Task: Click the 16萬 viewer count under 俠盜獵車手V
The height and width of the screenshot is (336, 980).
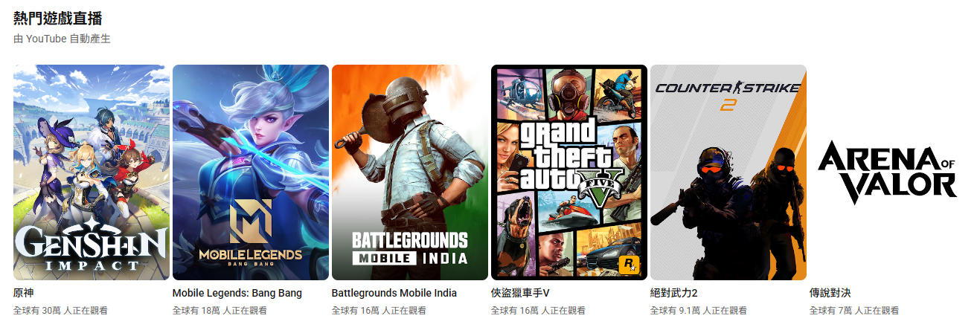Action: coord(538,311)
